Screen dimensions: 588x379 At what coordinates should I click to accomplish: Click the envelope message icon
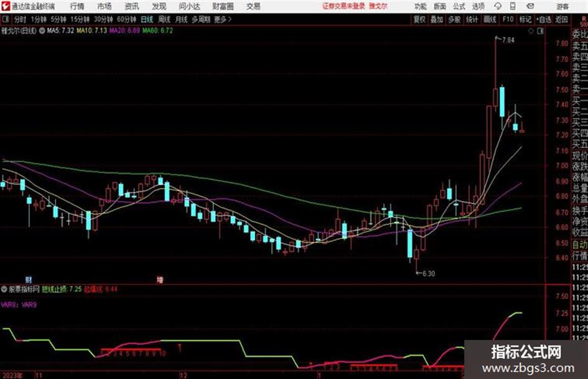click(x=530, y=6)
